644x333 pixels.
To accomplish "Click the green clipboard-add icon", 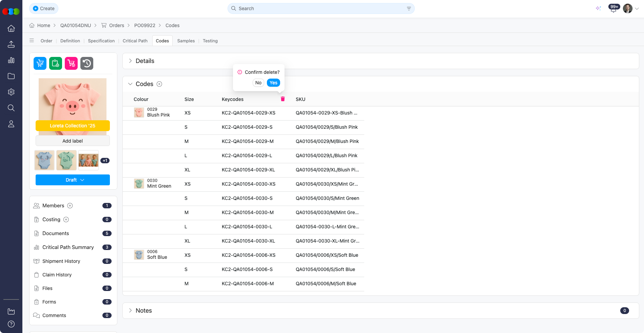I will click(55, 63).
